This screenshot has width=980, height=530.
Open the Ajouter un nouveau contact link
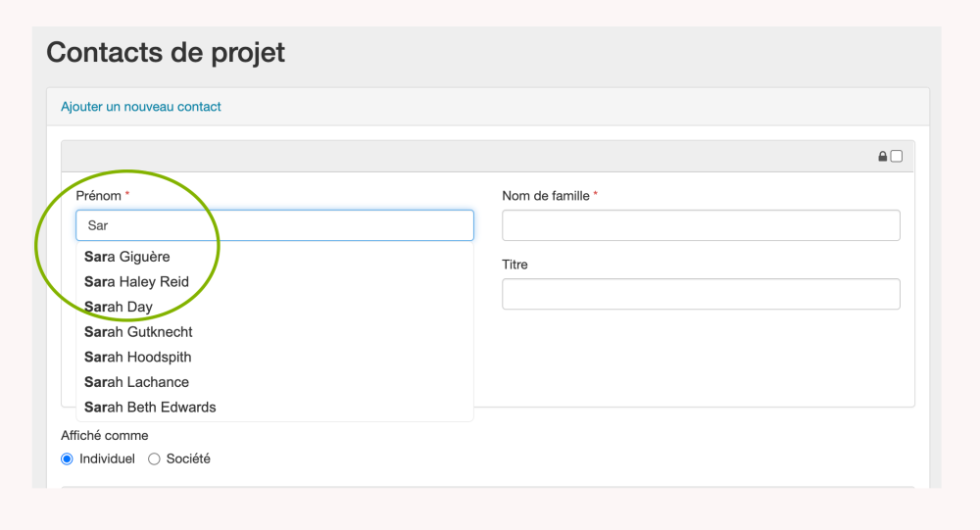tap(141, 107)
